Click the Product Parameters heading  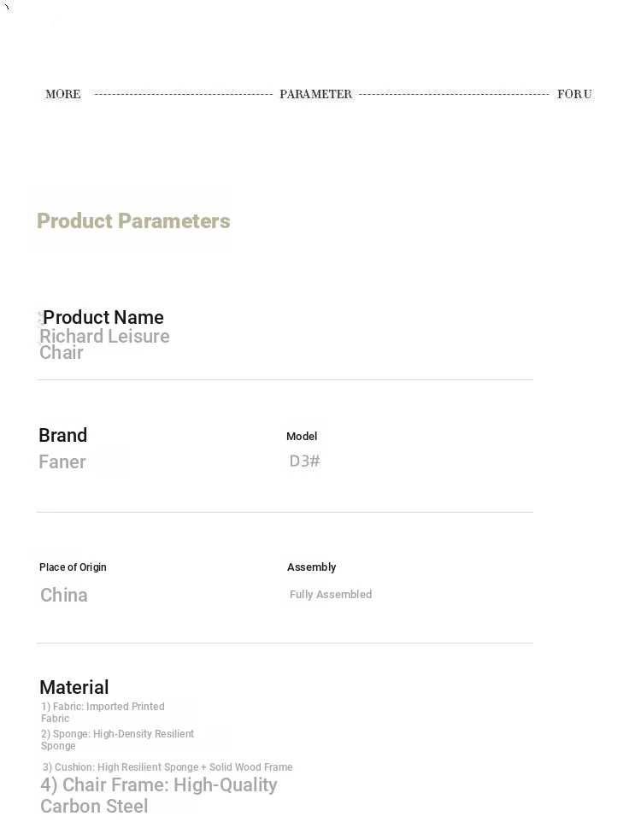133,221
